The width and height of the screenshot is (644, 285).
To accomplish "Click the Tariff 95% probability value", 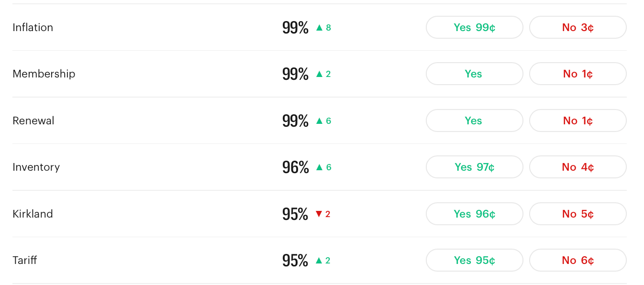I will [295, 261].
